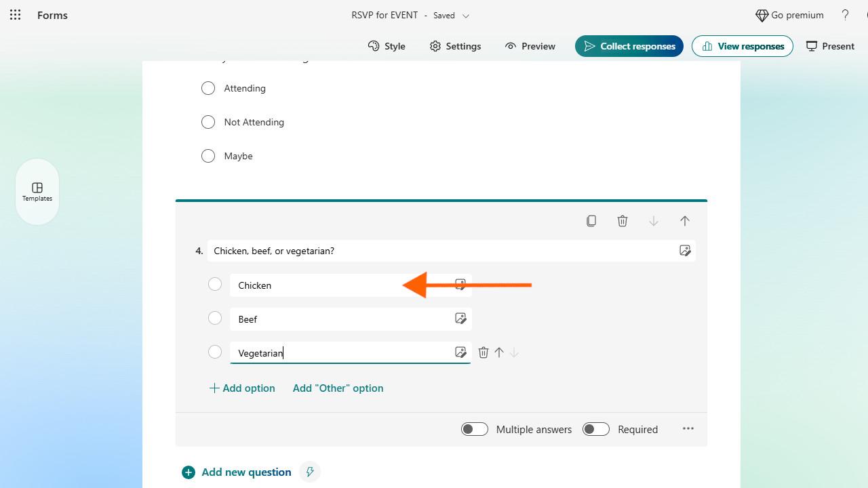868x488 pixels.
Task: Delete the Vegetarian option
Action: tap(484, 352)
